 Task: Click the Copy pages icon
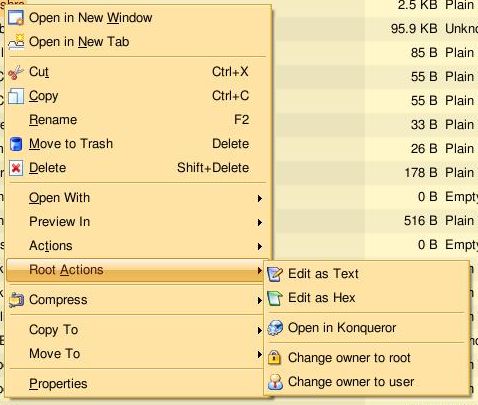(16, 96)
